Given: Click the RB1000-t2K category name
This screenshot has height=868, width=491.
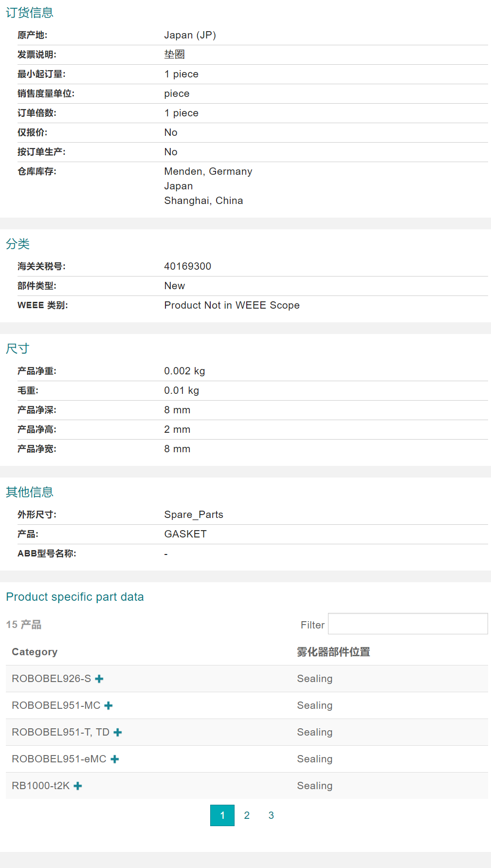Looking at the screenshot, I should (40, 786).
